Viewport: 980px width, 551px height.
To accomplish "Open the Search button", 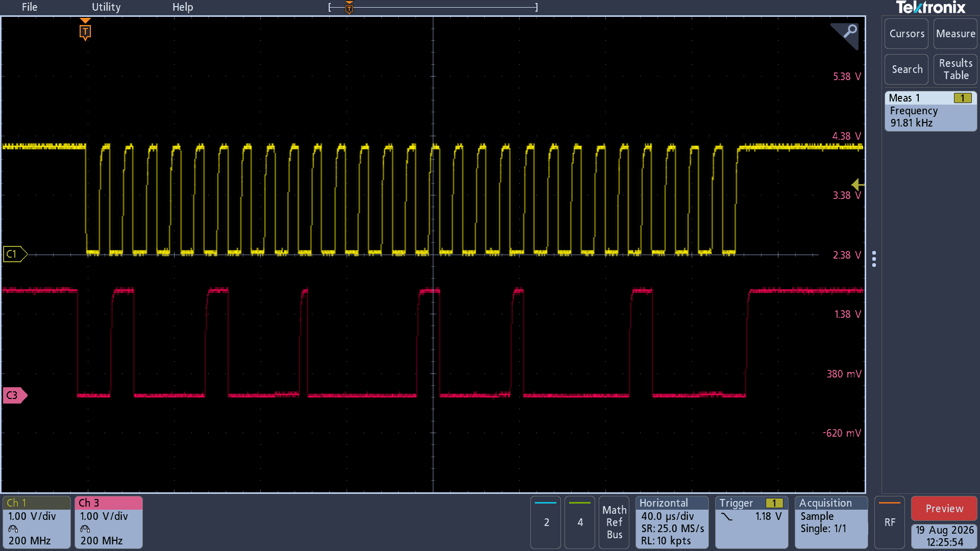I will pyautogui.click(x=906, y=69).
